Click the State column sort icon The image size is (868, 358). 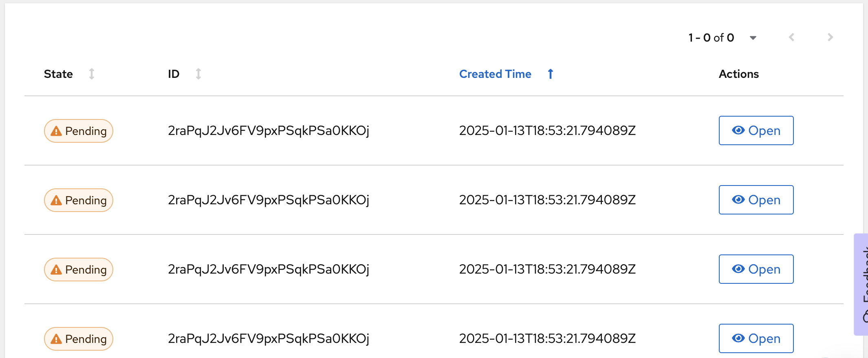click(92, 74)
